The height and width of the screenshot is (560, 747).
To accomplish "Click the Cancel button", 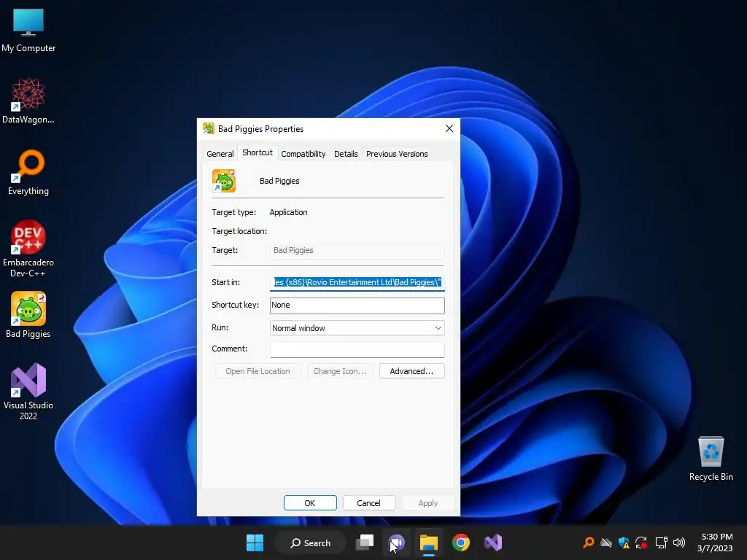I will coord(368,503).
